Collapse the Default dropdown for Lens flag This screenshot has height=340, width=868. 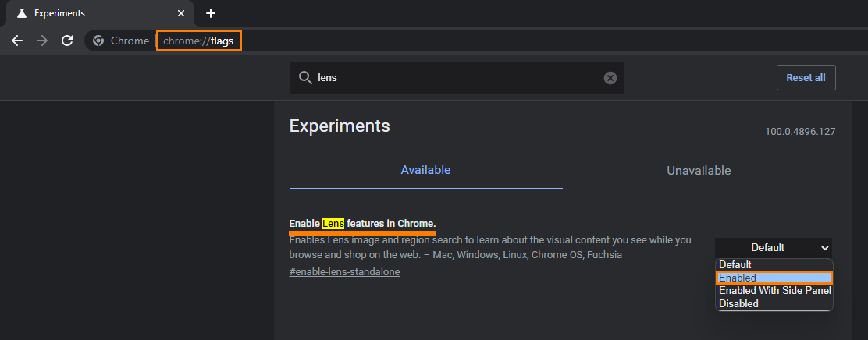tap(774, 248)
